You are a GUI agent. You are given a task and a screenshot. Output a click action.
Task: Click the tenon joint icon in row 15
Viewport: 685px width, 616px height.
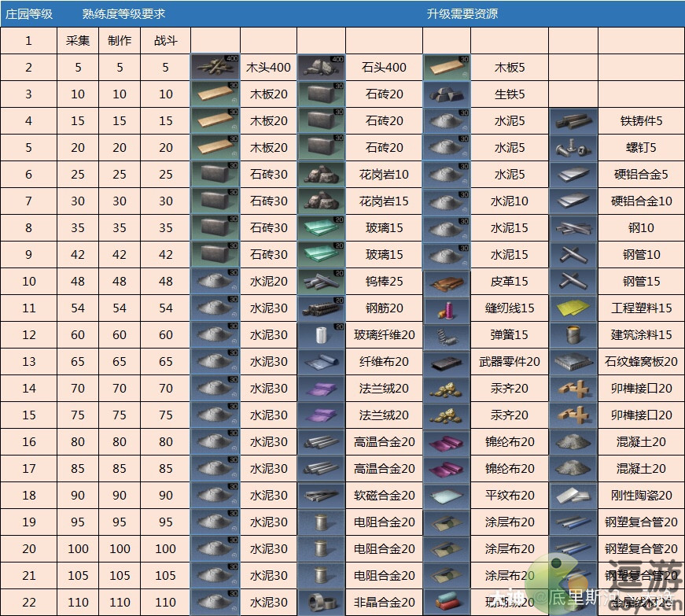(573, 415)
